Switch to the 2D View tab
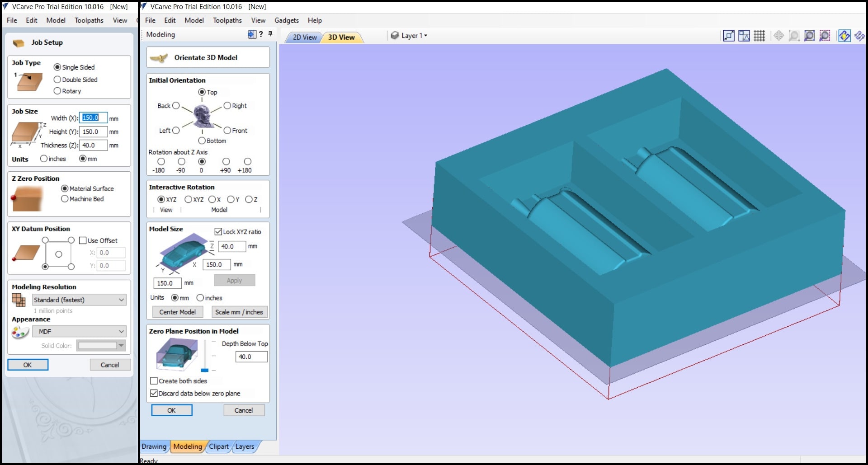868x465 pixels. click(x=305, y=37)
